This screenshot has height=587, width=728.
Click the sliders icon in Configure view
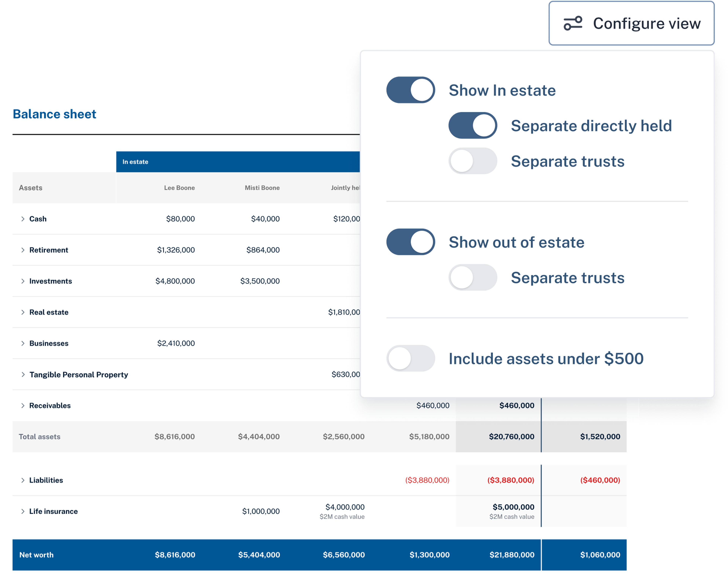[x=573, y=23]
